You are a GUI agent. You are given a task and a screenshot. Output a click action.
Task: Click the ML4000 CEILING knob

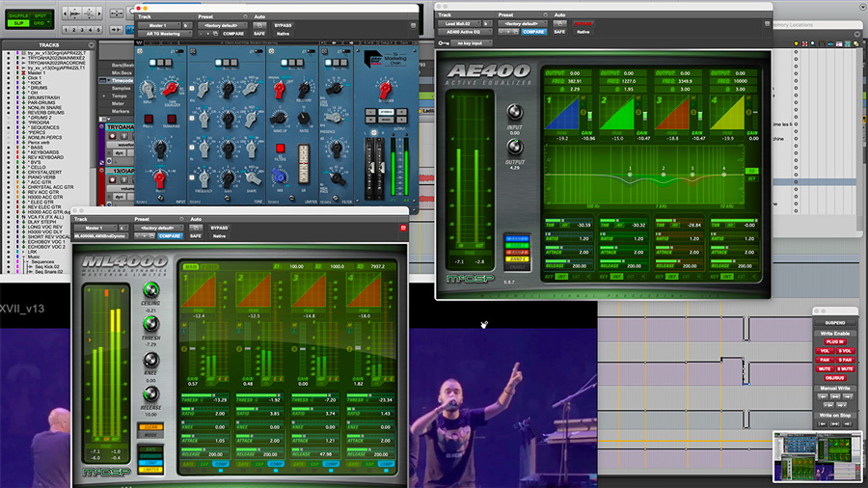coord(150,290)
